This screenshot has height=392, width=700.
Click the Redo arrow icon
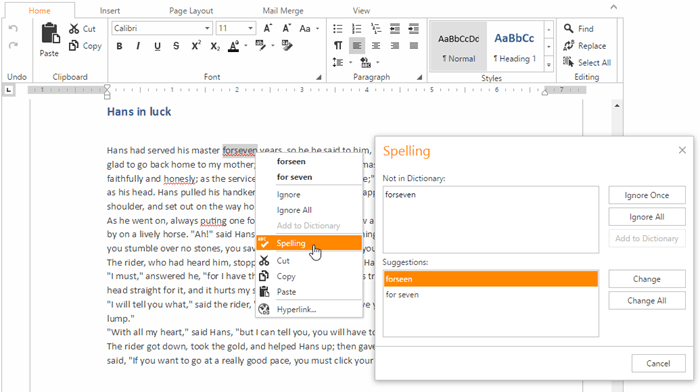coord(13,45)
